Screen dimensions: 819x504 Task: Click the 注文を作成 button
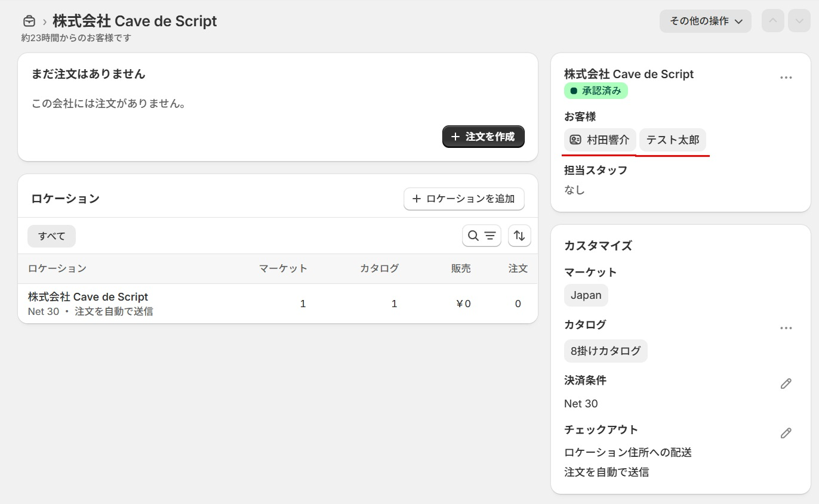coord(483,137)
